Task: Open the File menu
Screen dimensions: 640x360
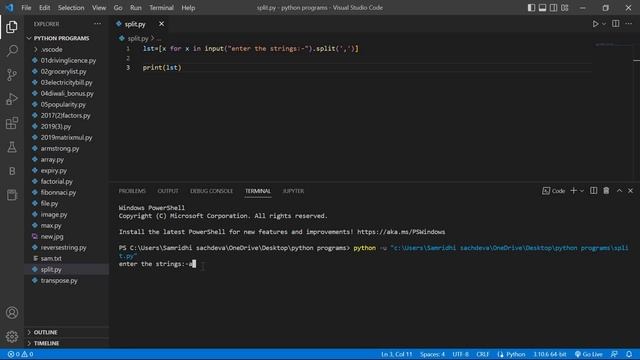Action: click(26, 8)
